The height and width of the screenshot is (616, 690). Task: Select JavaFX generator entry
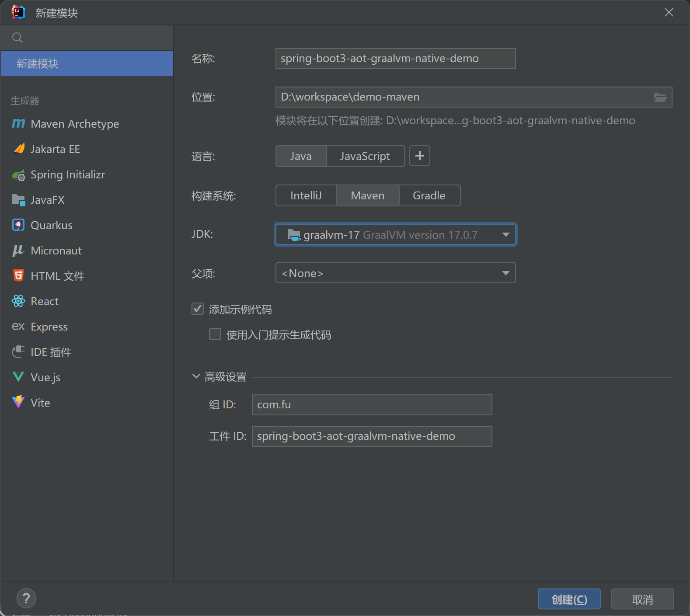coord(87,200)
